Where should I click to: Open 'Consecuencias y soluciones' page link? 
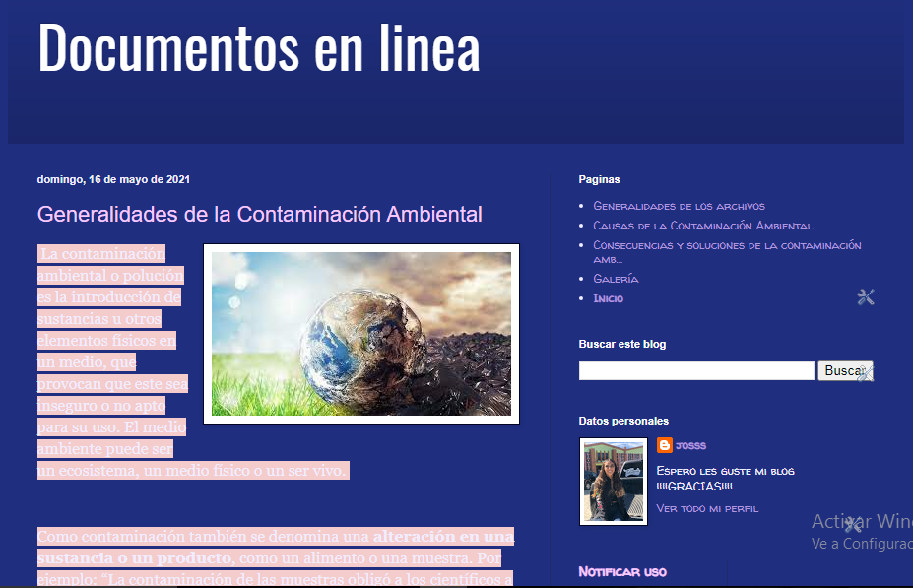point(726,245)
